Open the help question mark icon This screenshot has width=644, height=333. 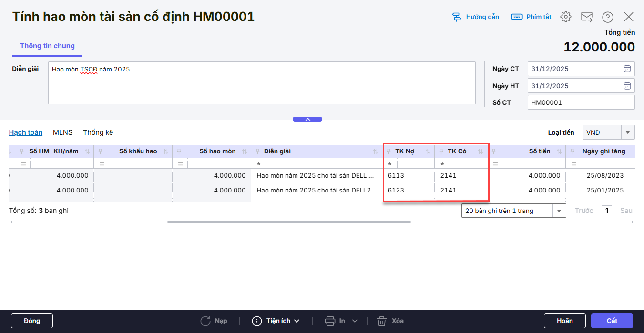pyautogui.click(x=608, y=17)
